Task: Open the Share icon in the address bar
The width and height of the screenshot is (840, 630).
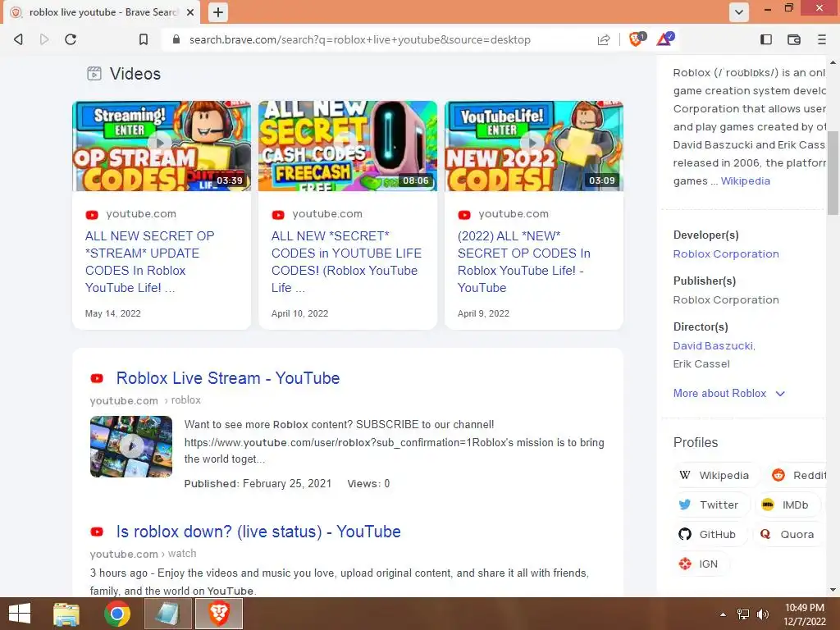Action: (604, 39)
